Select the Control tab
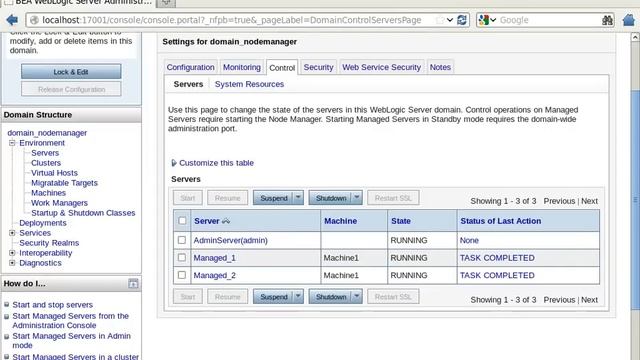 (282, 68)
